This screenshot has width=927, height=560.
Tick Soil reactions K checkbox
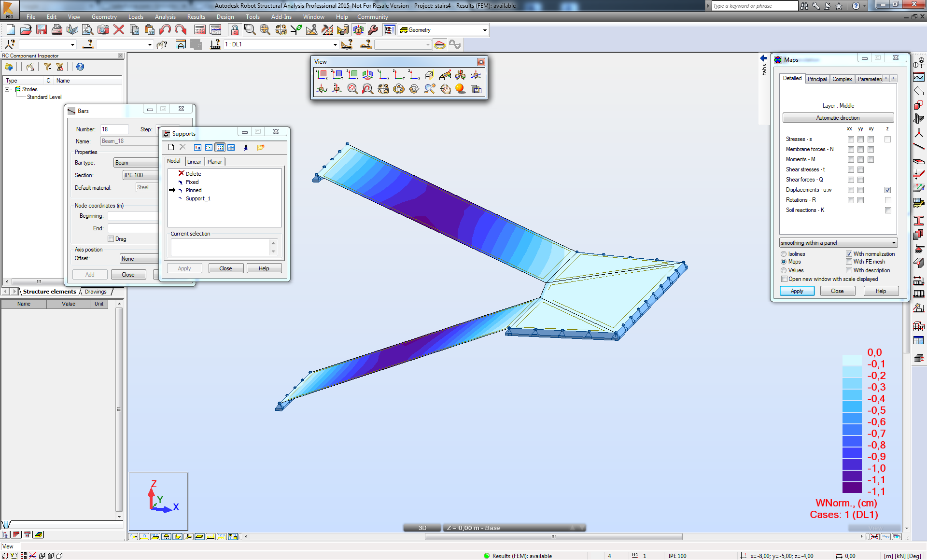coord(887,210)
